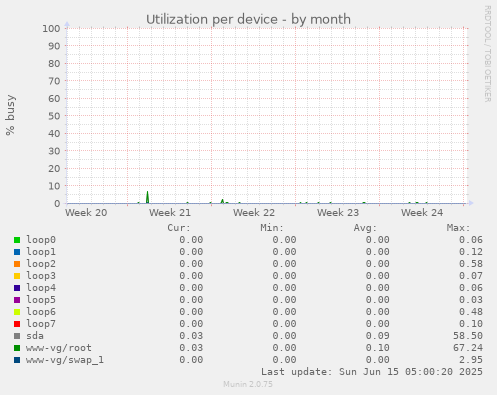
Task: Click the Last update timestamp
Action: [x=372, y=372]
